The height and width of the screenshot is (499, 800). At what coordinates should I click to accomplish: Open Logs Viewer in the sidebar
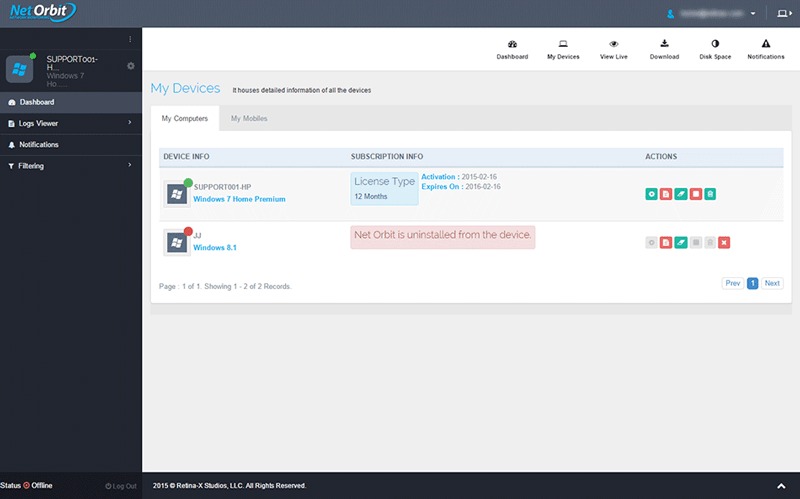point(71,123)
